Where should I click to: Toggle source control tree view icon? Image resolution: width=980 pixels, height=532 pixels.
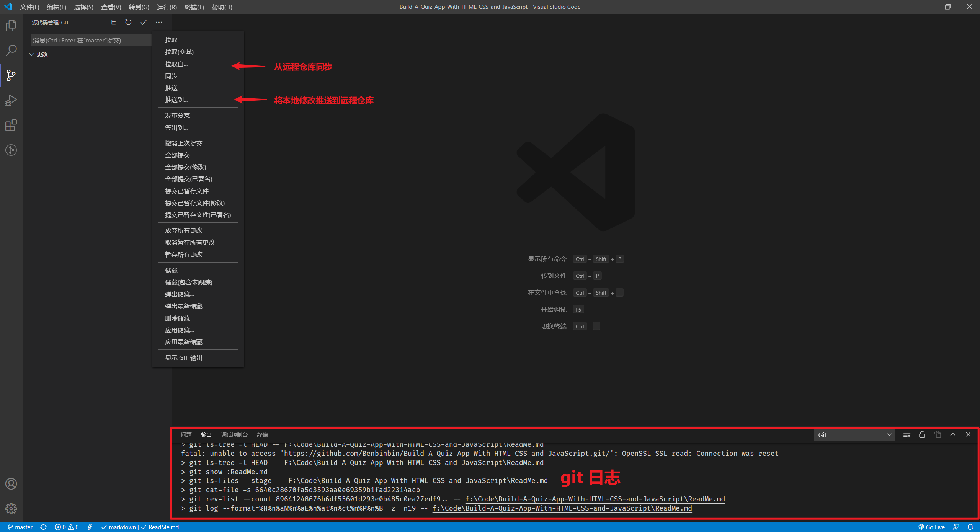click(x=113, y=23)
